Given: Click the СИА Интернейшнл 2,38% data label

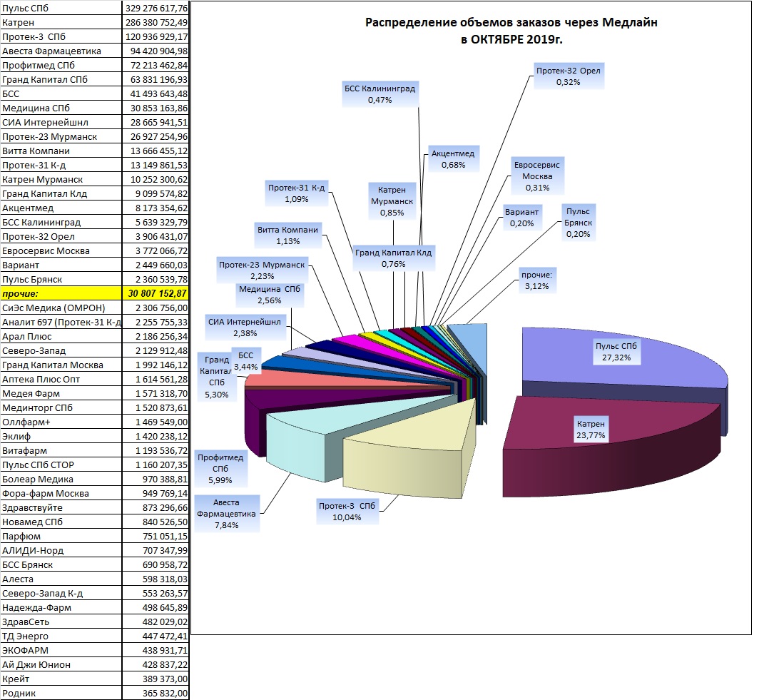Looking at the screenshot, I should (245, 328).
